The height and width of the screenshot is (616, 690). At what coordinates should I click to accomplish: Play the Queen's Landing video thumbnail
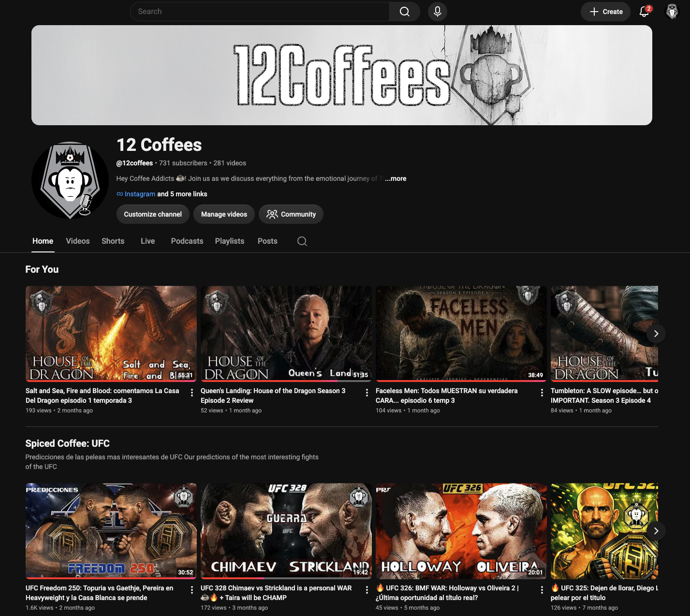(286, 334)
